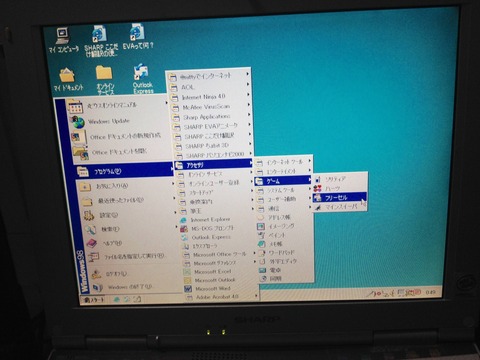Viewport: 480px width, 360px height.
Task: Select the プログラム Start menu entry
Action: [124, 171]
